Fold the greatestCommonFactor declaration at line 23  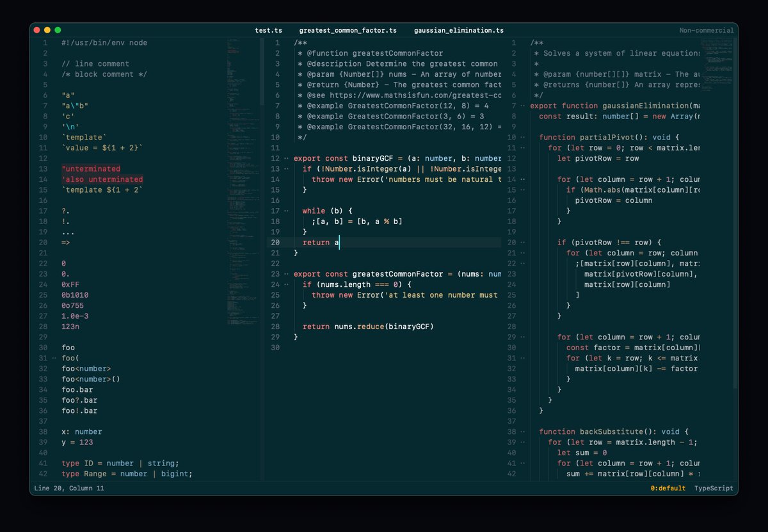[x=286, y=274]
